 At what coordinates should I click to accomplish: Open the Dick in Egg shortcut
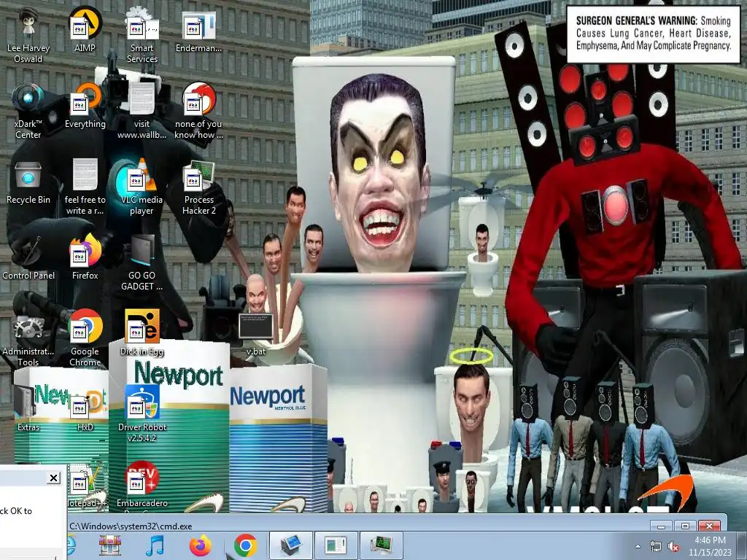[142, 334]
